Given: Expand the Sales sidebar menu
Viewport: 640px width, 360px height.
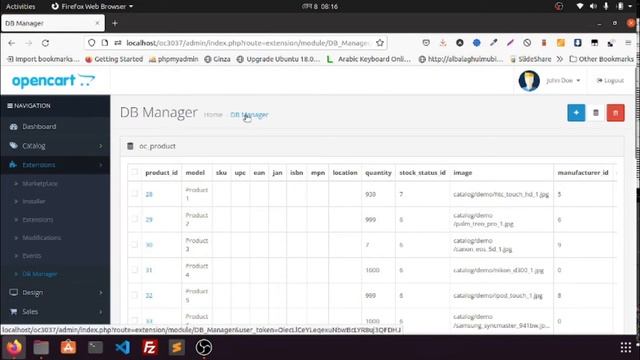Looking at the screenshot, I should [x=55, y=311].
